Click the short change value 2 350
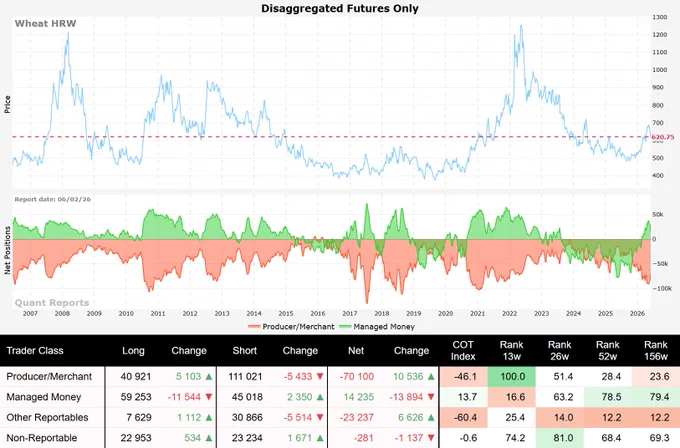 [x=300, y=397]
